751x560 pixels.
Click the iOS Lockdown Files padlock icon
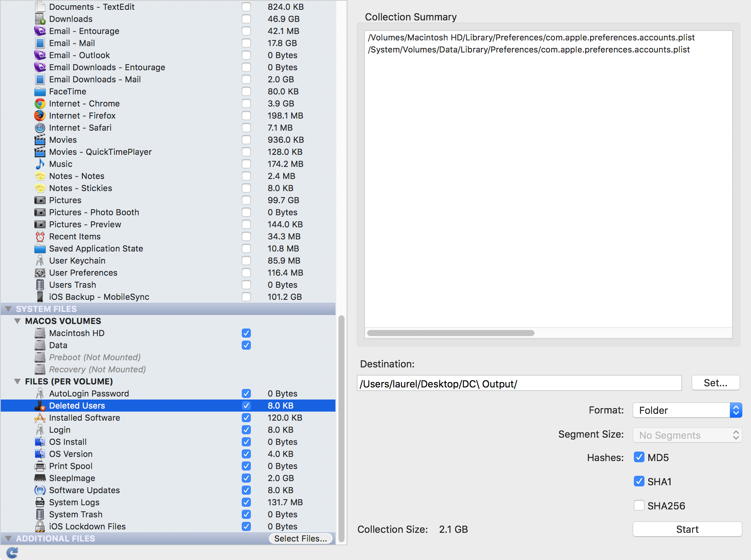(x=40, y=526)
